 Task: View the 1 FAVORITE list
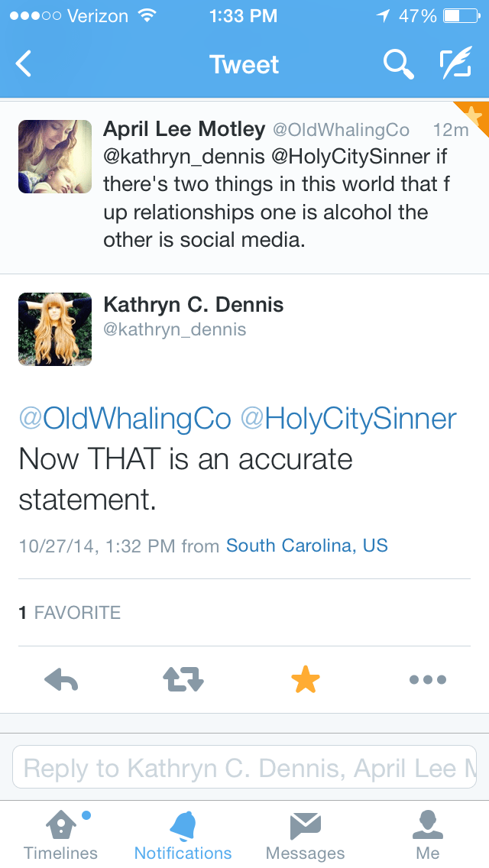[70, 612]
